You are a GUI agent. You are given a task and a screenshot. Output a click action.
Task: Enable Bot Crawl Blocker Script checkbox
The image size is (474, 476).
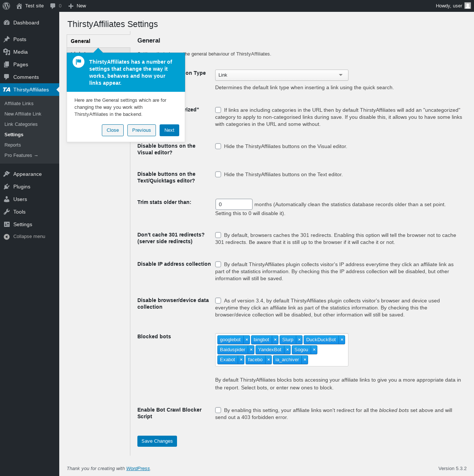point(218,410)
